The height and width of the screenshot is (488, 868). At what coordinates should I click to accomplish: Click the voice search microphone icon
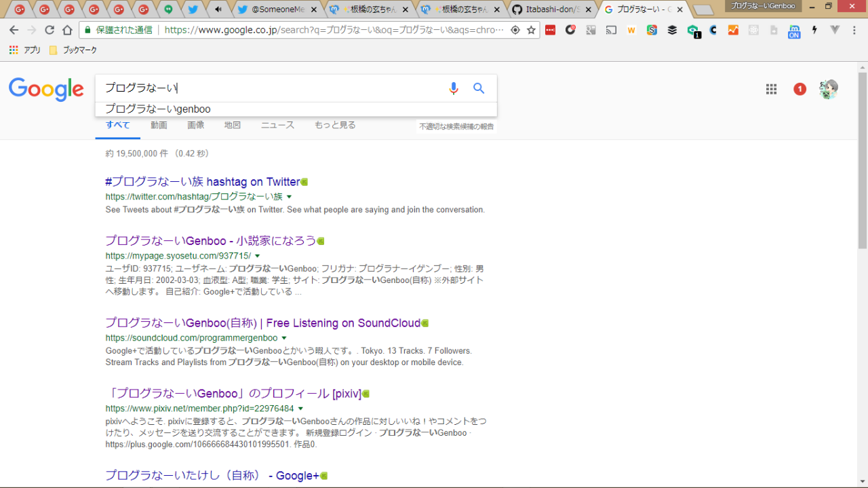click(454, 88)
